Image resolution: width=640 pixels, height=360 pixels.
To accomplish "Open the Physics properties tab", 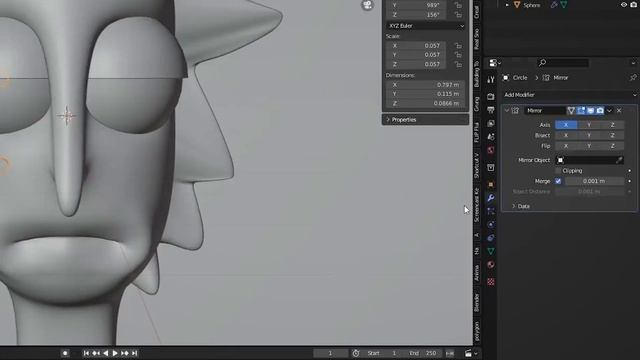I will pyautogui.click(x=491, y=224).
